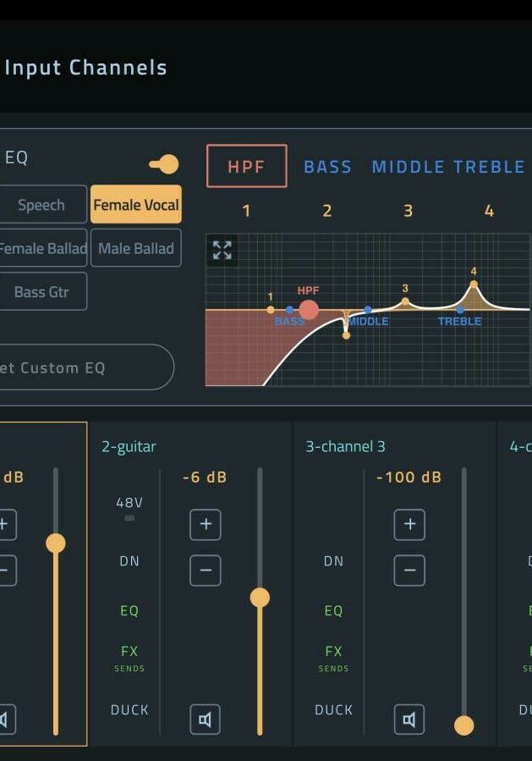Expand the EQ graph to fullscreen
532x761 pixels.
(x=222, y=250)
